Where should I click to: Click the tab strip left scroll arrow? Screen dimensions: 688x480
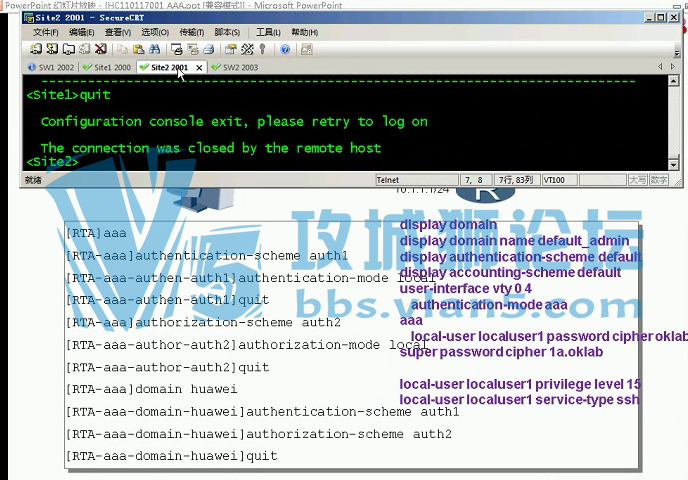[x=660, y=67]
